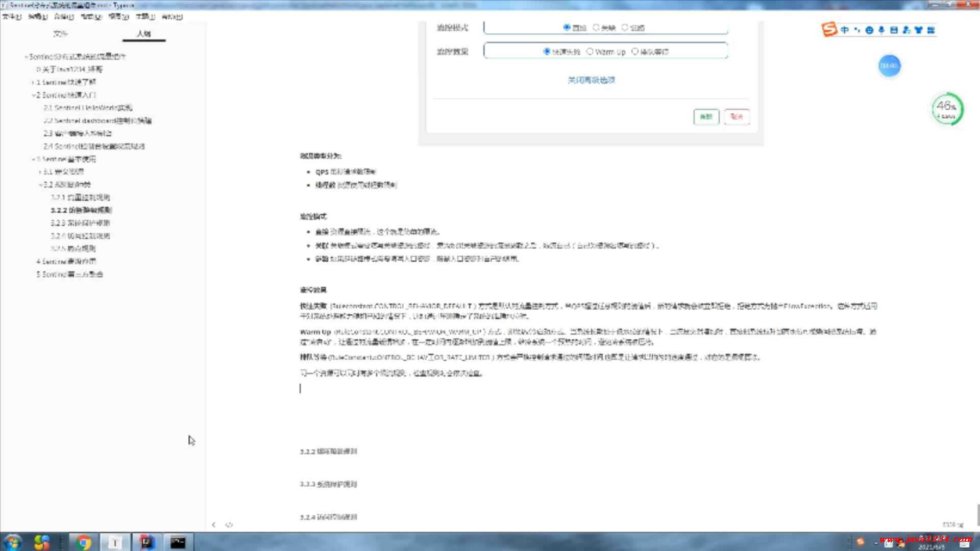Click the green 46% circular widget
Image resolution: width=980 pixels, height=551 pixels.
tap(947, 109)
